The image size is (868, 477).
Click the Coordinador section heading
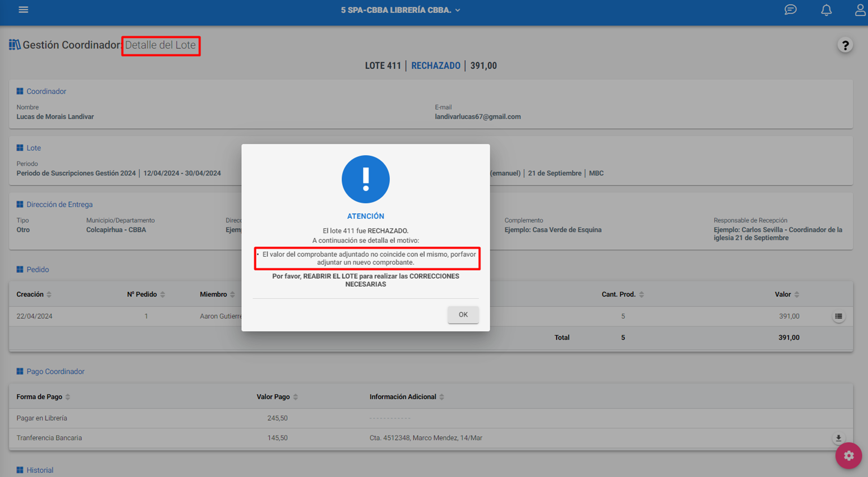click(x=46, y=91)
